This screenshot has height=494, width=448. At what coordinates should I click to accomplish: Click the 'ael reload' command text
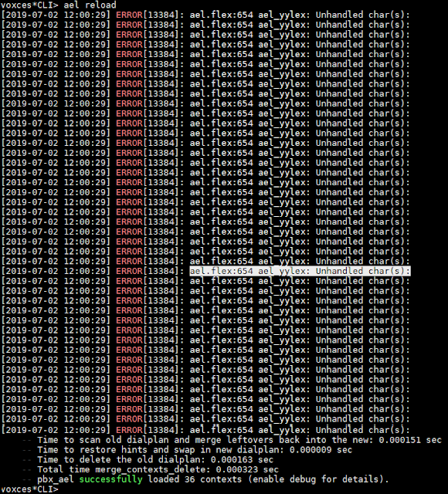point(90,5)
